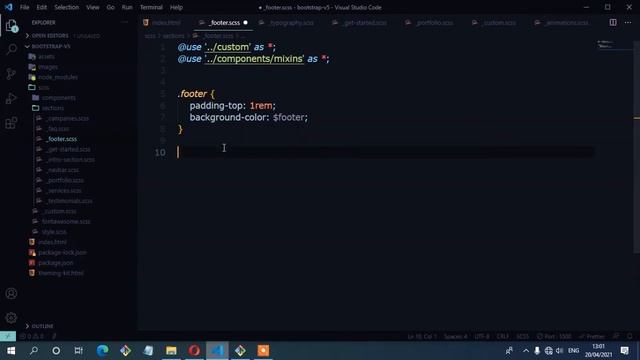Open the volume control in system tray
The image size is (640, 360).
[x=560, y=351]
